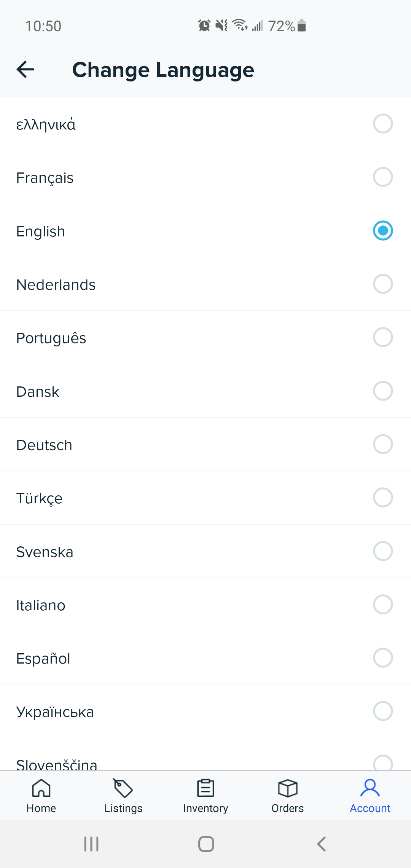Tap the Dansk language label
This screenshot has width=411, height=868.
(38, 392)
